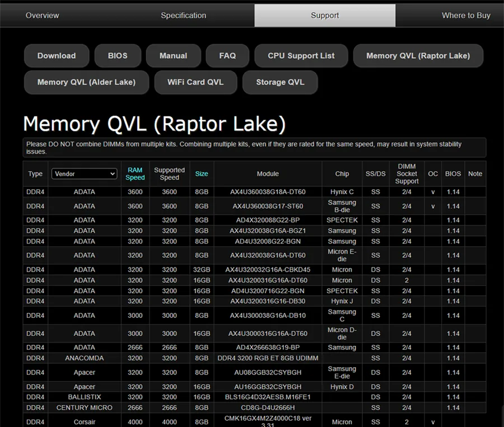Open the BIOS section
Screen dimensions: 504x427
click(x=118, y=55)
